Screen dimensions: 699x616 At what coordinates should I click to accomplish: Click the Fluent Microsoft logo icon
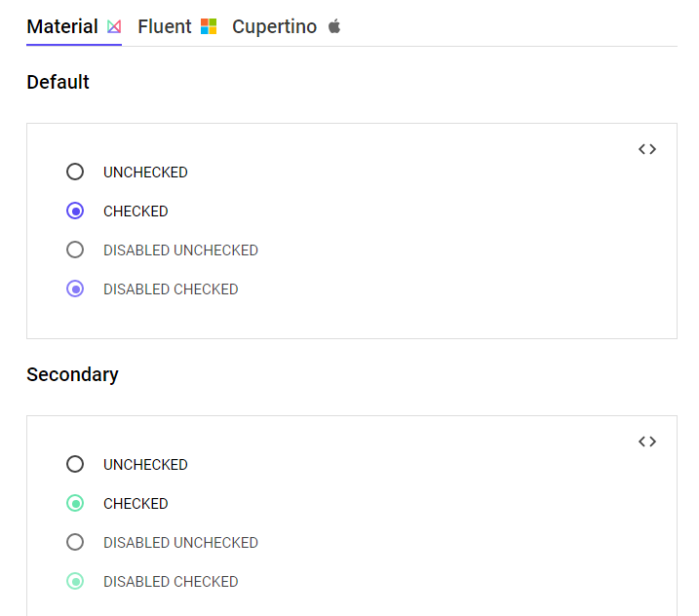209,27
